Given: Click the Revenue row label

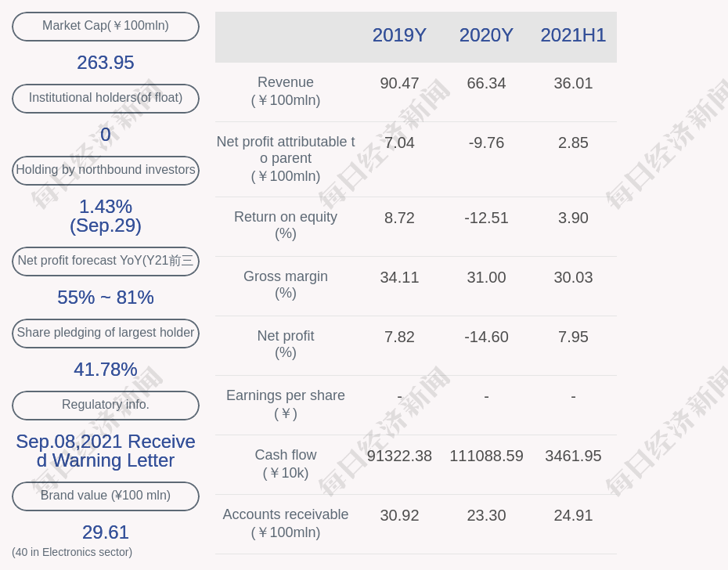Looking at the screenshot, I should tap(286, 91).
